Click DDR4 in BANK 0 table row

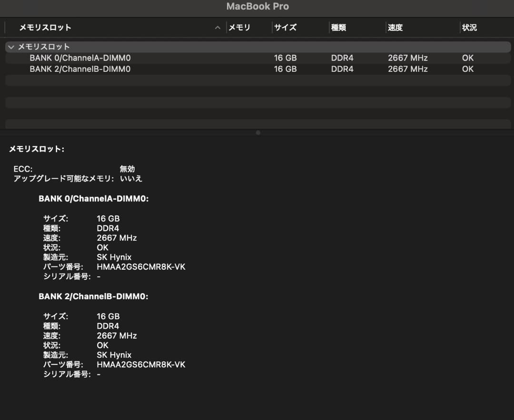(342, 58)
